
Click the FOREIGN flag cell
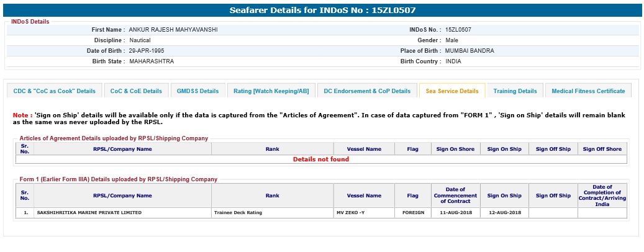point(412,213)
